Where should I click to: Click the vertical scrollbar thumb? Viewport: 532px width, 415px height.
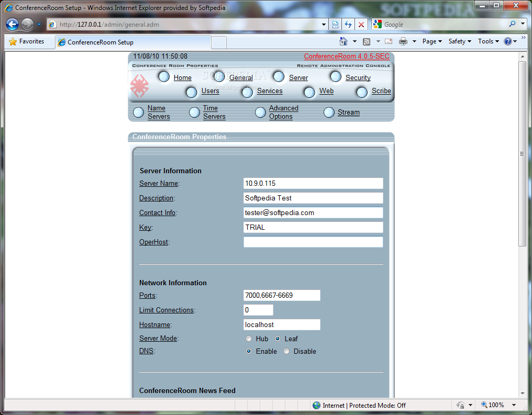coord(523,153)
